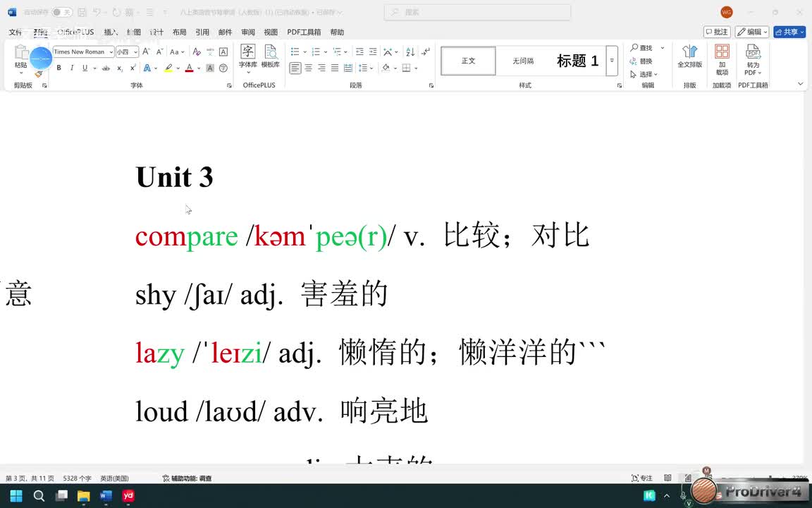
Task: Sort paragraphs with the A-Z icon
Action: (x=410, y=52)
